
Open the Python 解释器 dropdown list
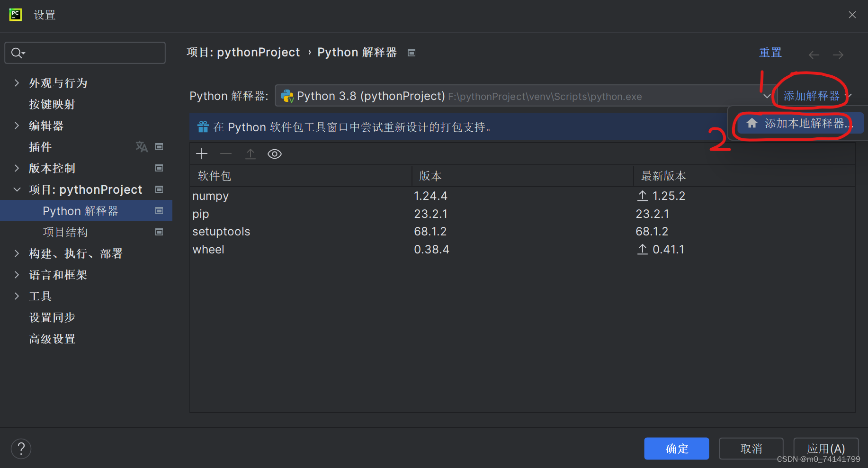coord(767,96)
